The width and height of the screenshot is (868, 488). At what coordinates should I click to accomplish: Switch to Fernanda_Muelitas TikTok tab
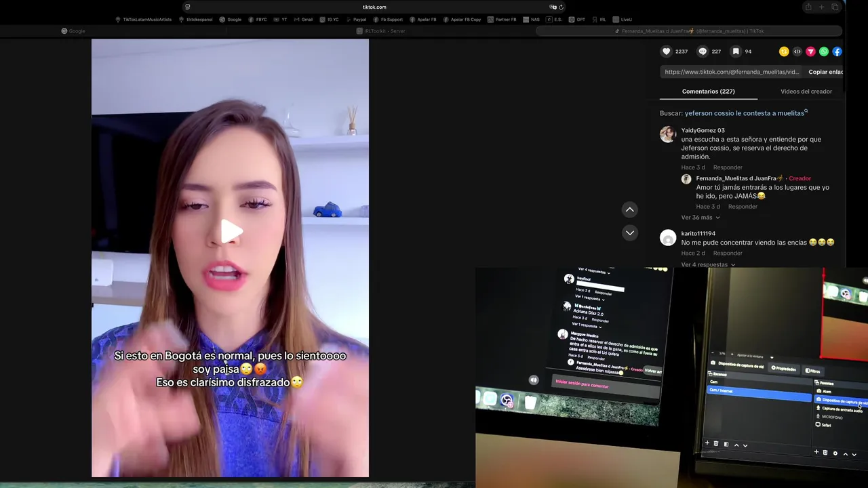pyautogui.click(x=689, y=31)
